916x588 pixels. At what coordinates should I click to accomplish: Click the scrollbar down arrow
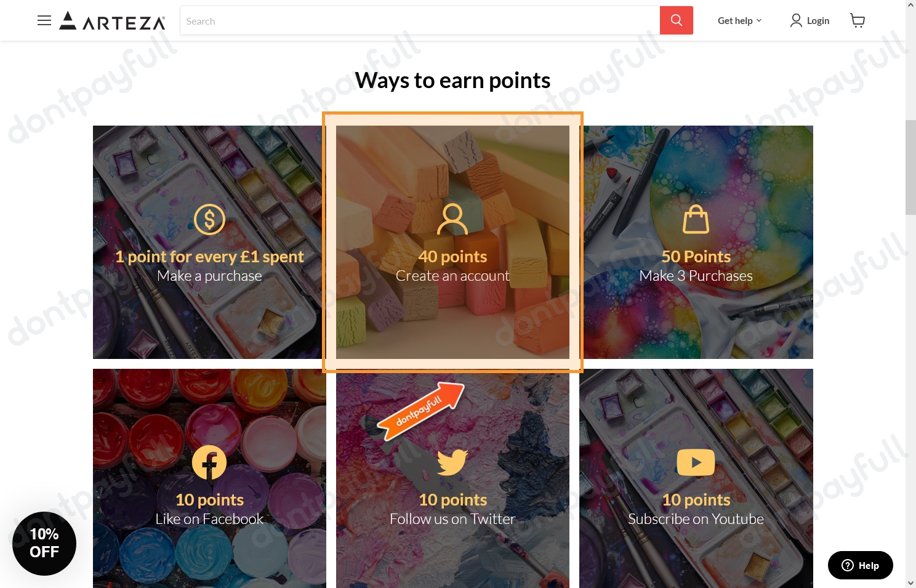(910, 582)
